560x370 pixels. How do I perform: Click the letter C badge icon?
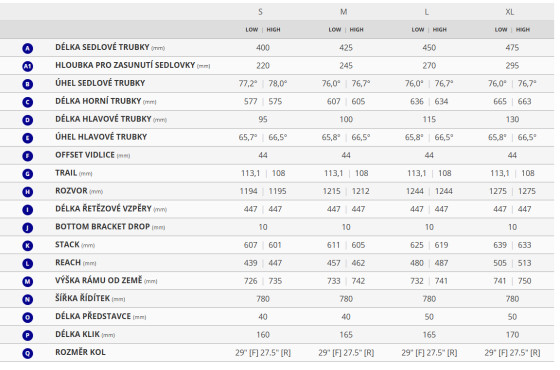[x=28, y=102]
